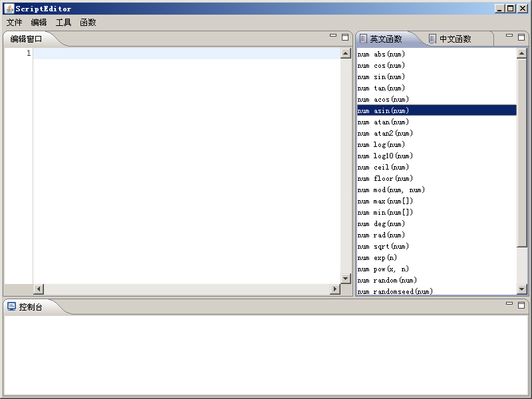The height and width of the screenshot is (399, 532).
Task: Select 'num acos(num)' function
Action: 437,99
